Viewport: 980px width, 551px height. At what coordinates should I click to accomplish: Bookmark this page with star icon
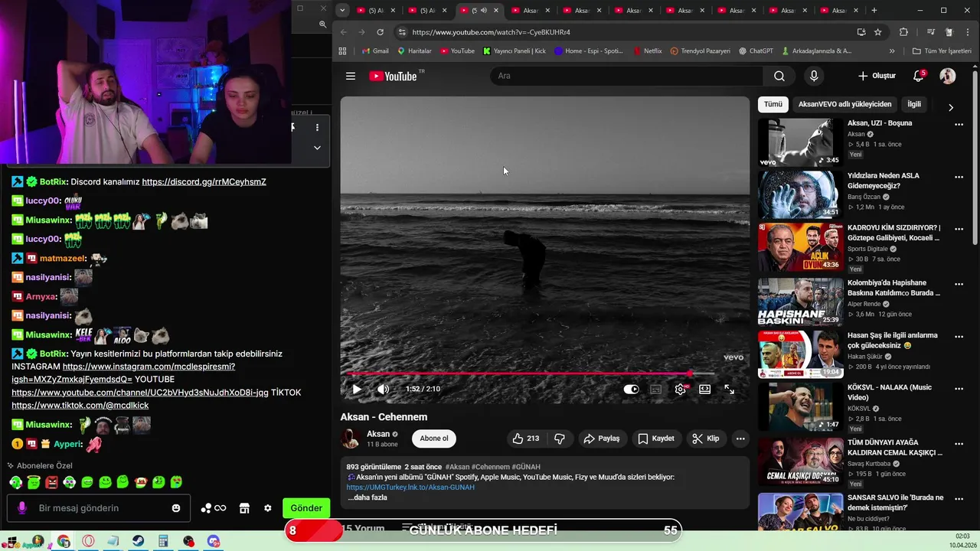pos(878,32)
